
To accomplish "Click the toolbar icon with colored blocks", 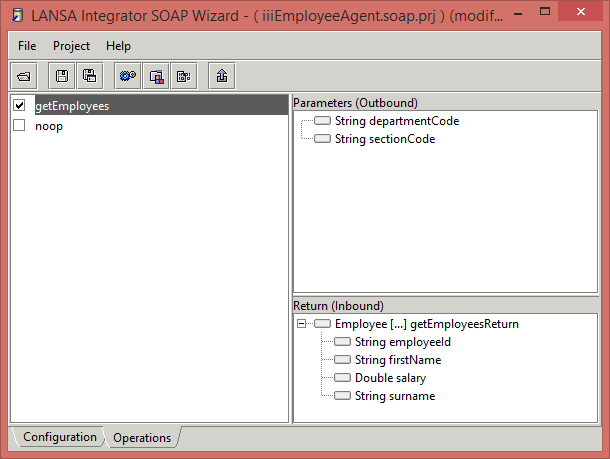I will 156,76.
